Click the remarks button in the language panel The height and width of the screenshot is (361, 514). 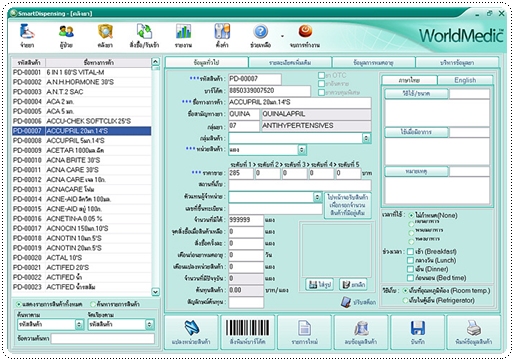[x=416, y=171]
